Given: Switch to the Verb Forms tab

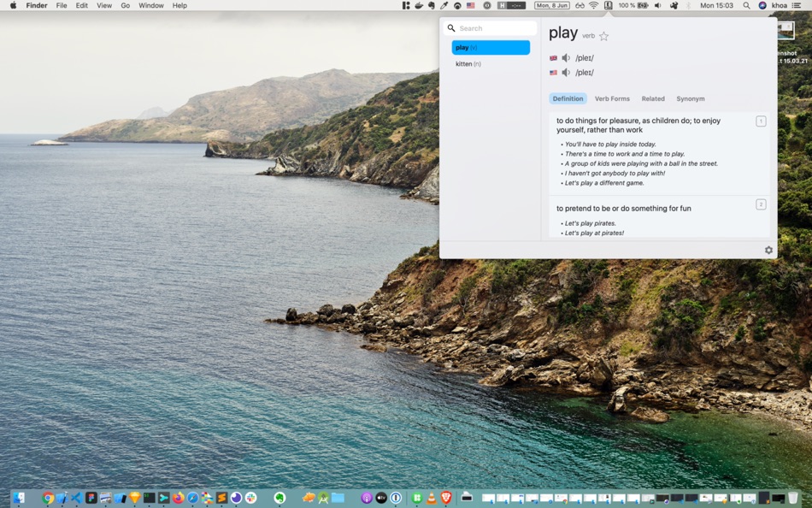Looking at the screenshot, I should [x=612, y=98].
